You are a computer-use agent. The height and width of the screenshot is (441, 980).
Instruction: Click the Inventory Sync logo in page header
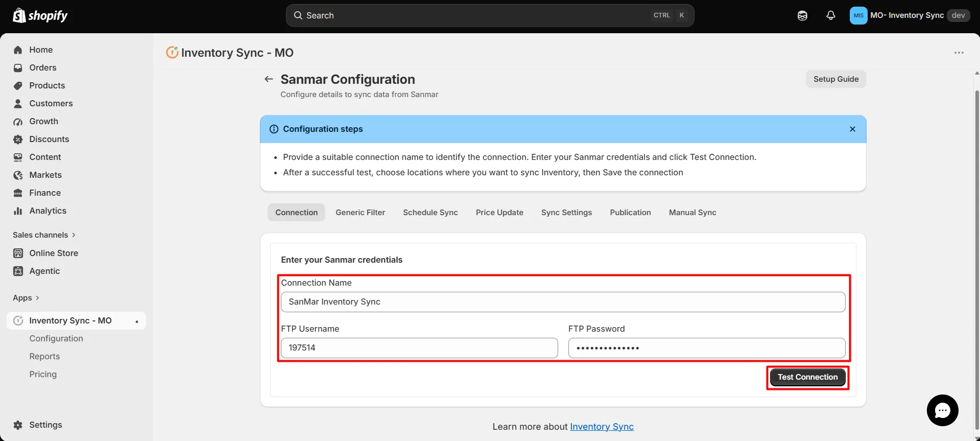tap(172, 52)
